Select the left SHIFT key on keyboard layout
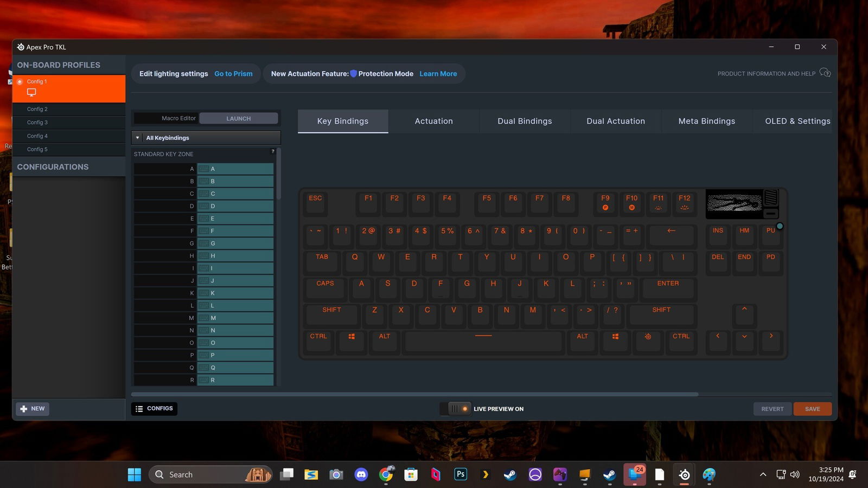The width and height of the screenshot is (868, 488). point(331,314)
